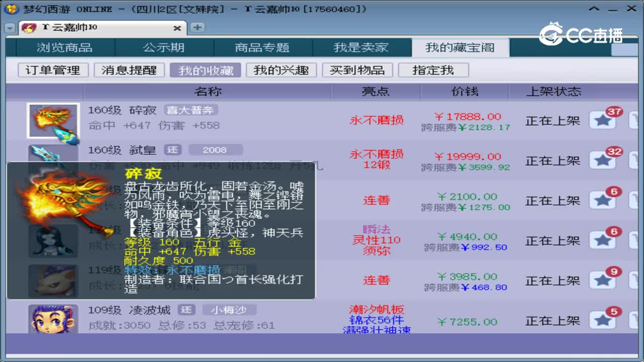Click the 弑皇 weapon thumbnail
644x362 pixels.
point(53,153)
